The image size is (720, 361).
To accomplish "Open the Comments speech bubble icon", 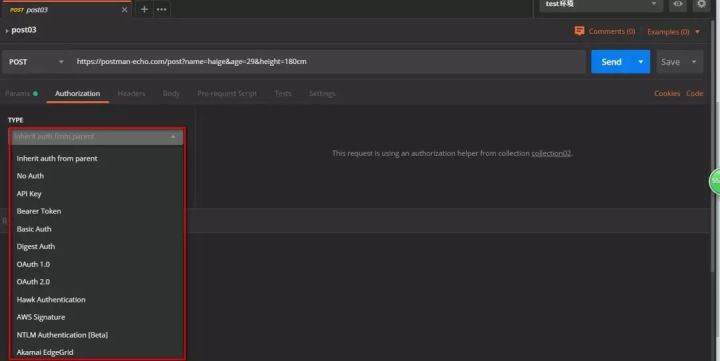I will point(579,31).
